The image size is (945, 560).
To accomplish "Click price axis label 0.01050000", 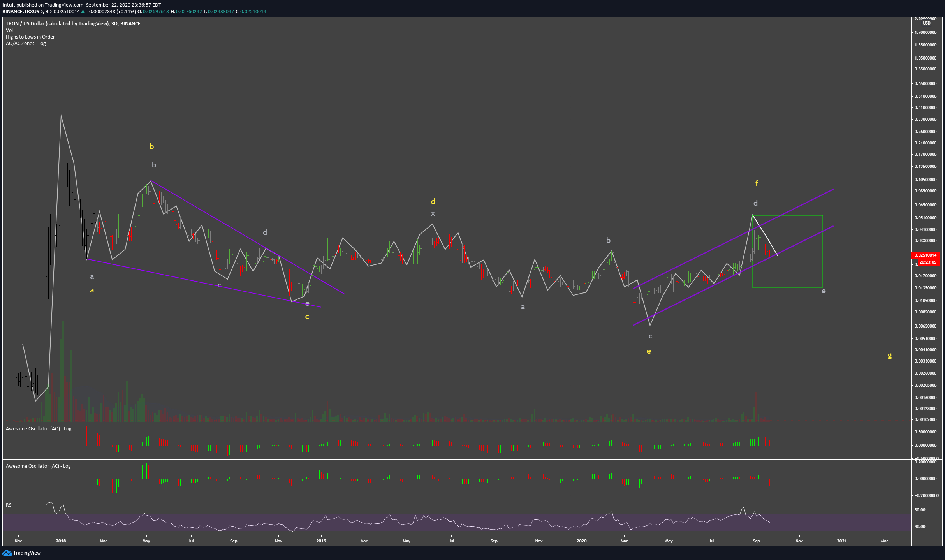I will tap(925, 301).
